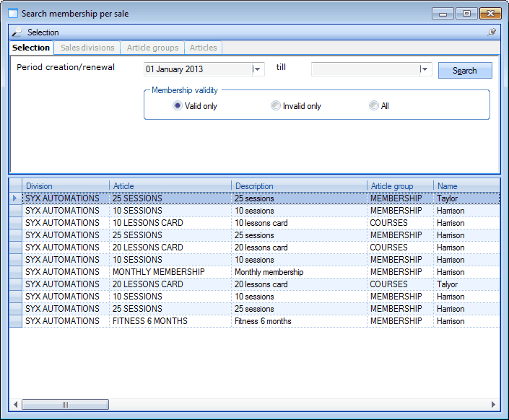Maximize the Search membership window
509x420 pixels.
(466, 13)
